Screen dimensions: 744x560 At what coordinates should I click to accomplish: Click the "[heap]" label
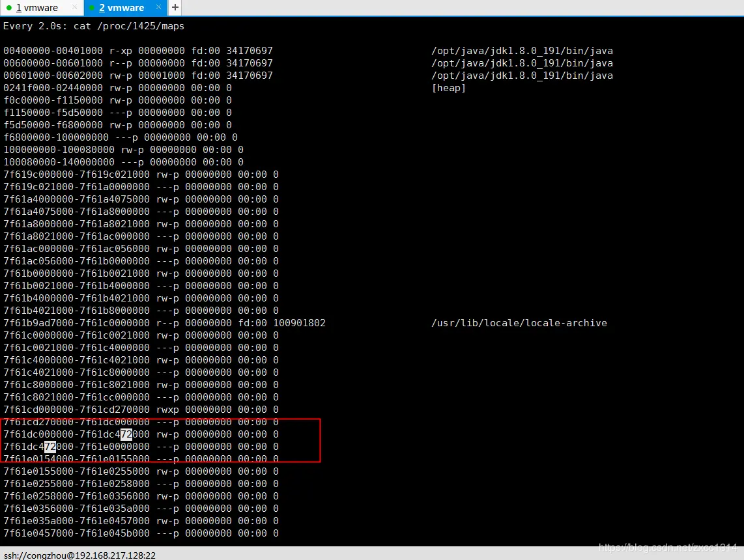click(x=448, y=88)
